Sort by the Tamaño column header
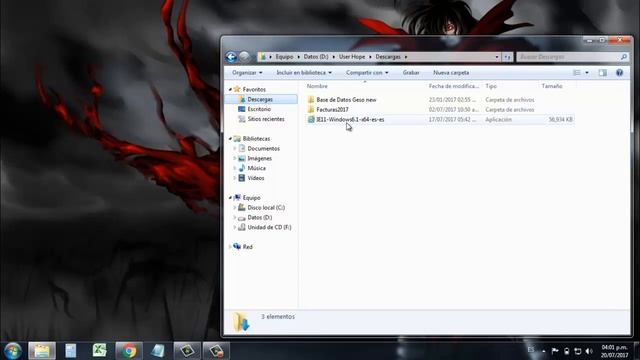The height and width of the screenshot is (360, 640). (x=552, y=86)
